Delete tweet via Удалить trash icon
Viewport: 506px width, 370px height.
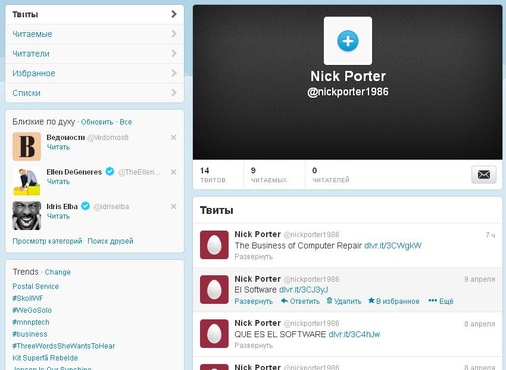[x=344, y=301]
